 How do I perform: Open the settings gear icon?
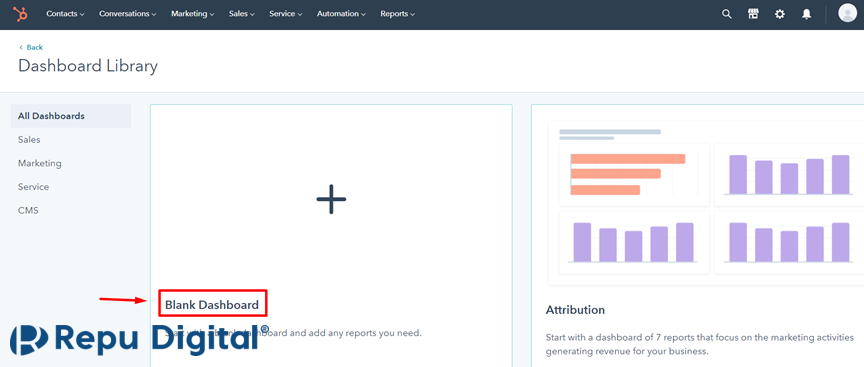[x=780, y=14]
